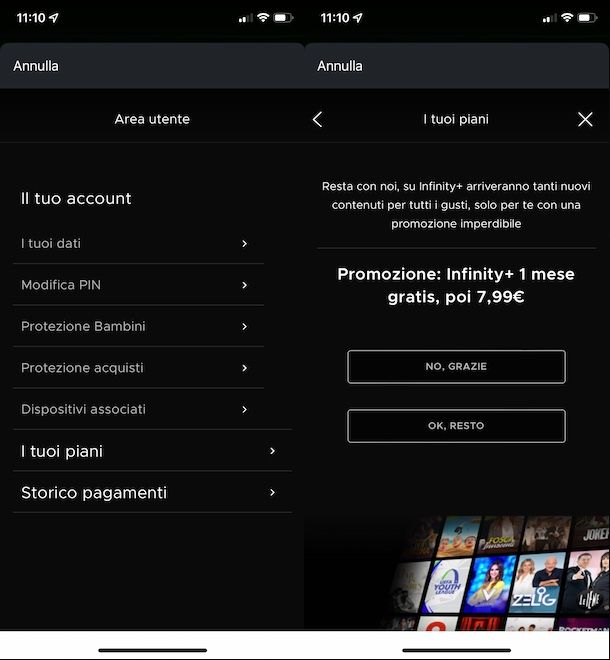Go back using the left chevron arrow
Image resolution: width=610 pixels, height=660 pixels.
[318, 120]
